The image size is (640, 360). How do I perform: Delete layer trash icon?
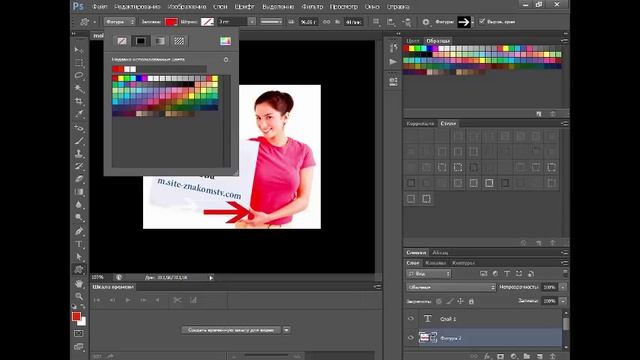[x=553, y=356]
